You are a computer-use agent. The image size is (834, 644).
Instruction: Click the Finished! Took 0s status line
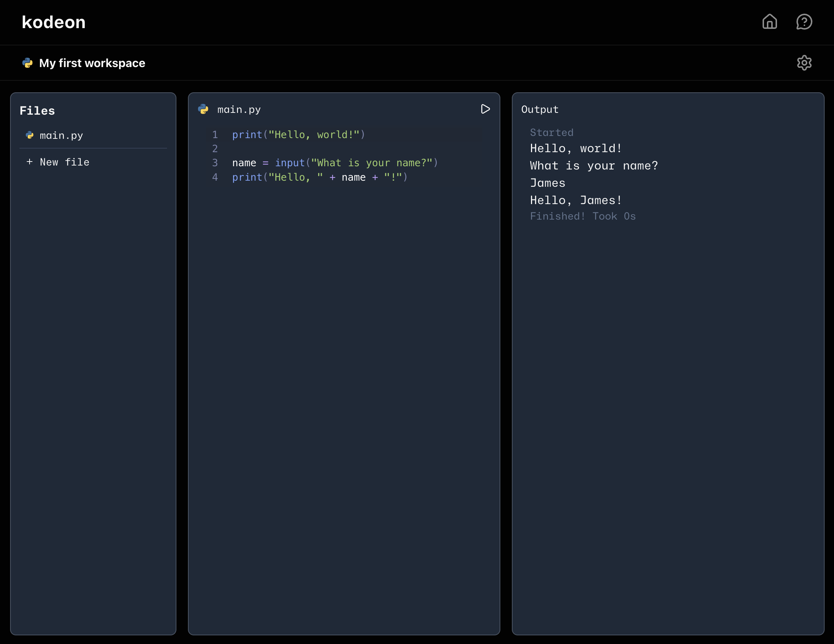(x=583, y=216)
